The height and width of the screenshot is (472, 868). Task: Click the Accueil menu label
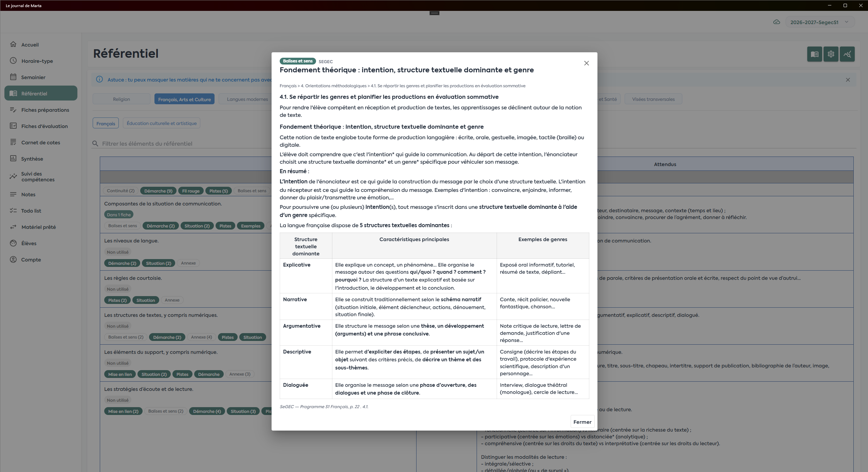[30, 45]
